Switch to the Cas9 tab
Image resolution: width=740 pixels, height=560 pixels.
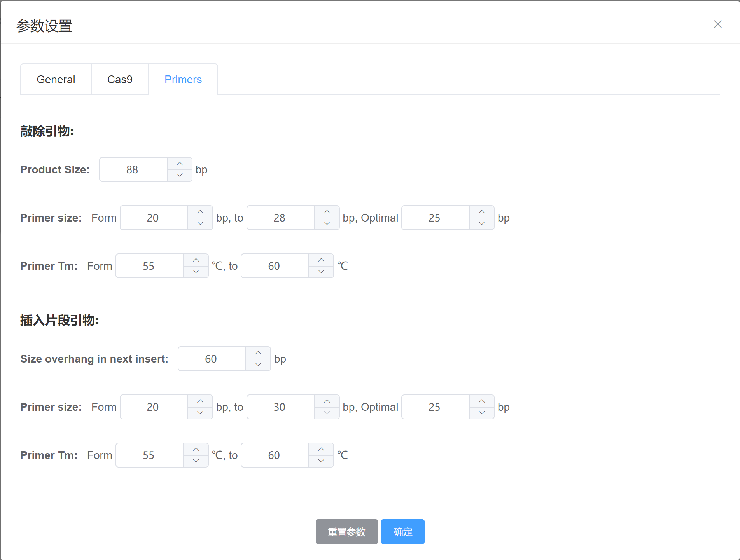tap(120, 79)
